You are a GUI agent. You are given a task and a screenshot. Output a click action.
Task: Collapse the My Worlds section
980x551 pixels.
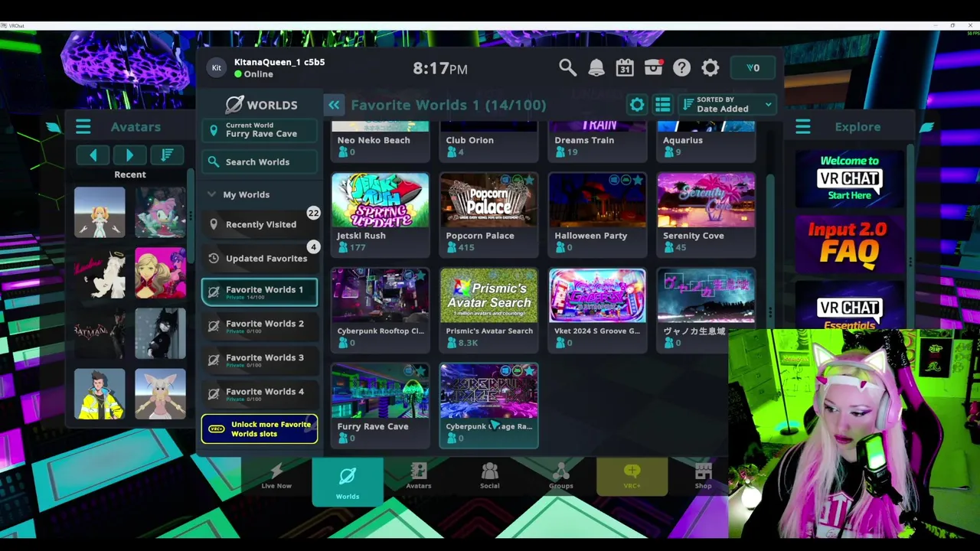(x=260, y=194)
